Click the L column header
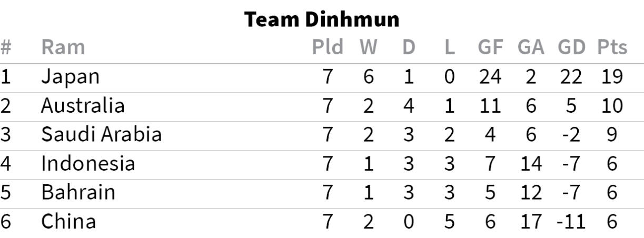The width and height of the screenshot is (644, 238). [x=449, y=47]
